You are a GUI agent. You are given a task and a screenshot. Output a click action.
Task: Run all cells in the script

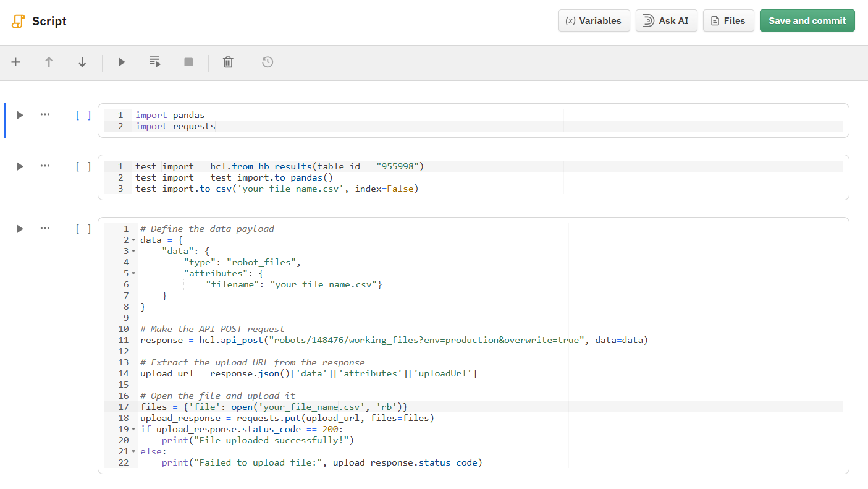pos(154,62)
